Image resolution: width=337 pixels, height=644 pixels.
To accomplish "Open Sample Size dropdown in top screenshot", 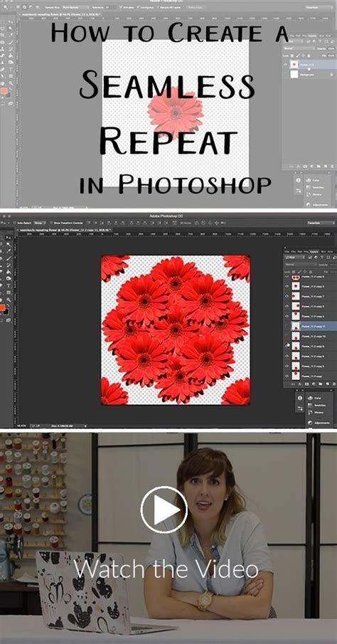I will 76,7.
